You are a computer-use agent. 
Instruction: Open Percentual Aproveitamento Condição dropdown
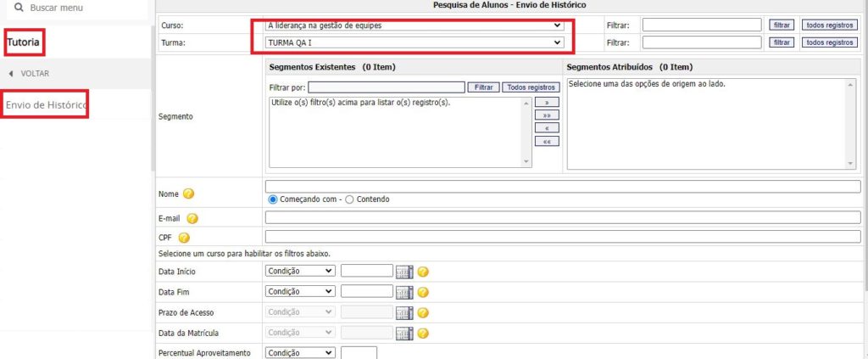pyautogui.click(x=300, y=352)
